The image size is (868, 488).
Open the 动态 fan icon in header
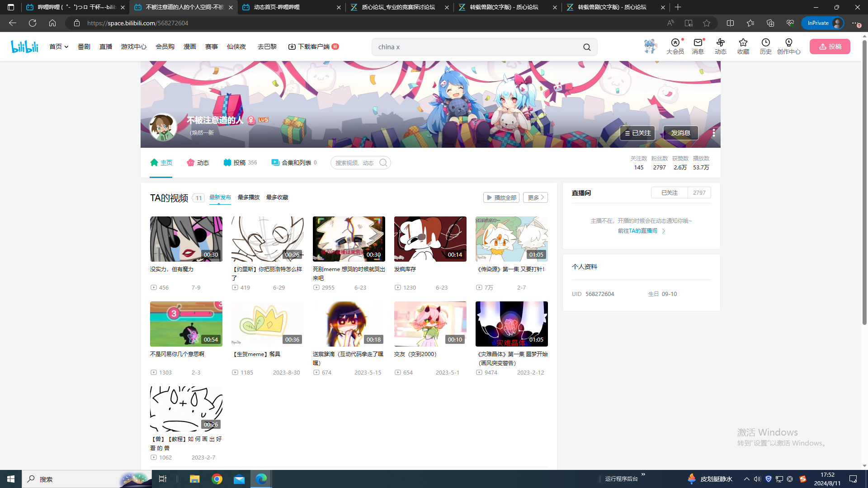720,46
